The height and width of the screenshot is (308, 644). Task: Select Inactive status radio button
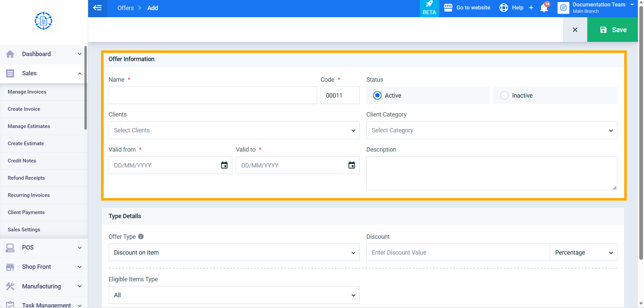[x=504, y=96]
